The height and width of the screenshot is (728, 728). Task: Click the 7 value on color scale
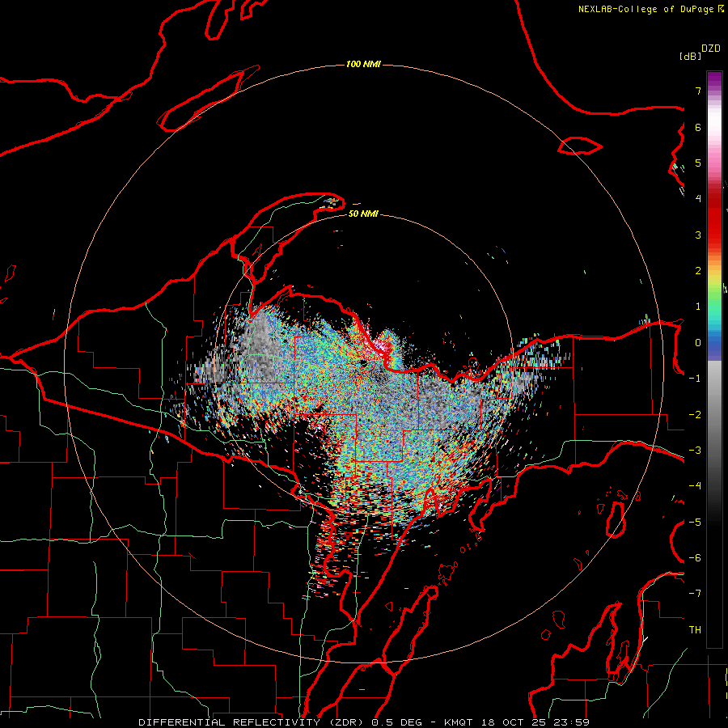click(x=698, y=91)
